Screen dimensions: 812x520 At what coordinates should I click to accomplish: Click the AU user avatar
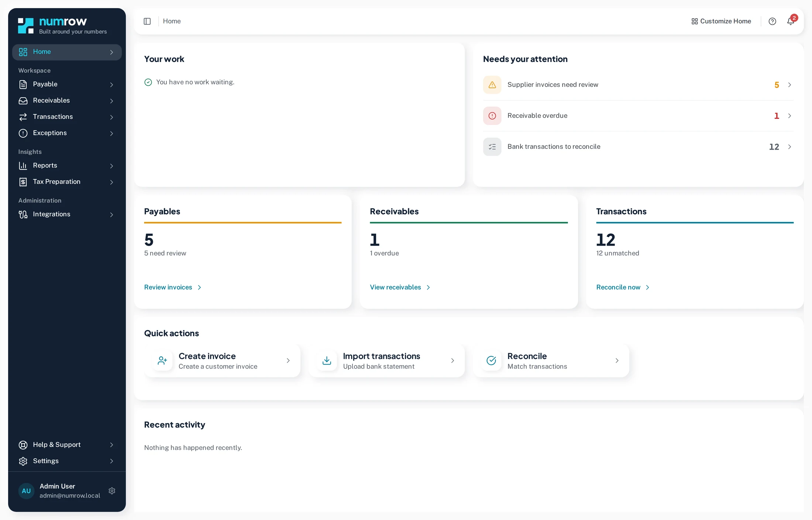point(26,491)
